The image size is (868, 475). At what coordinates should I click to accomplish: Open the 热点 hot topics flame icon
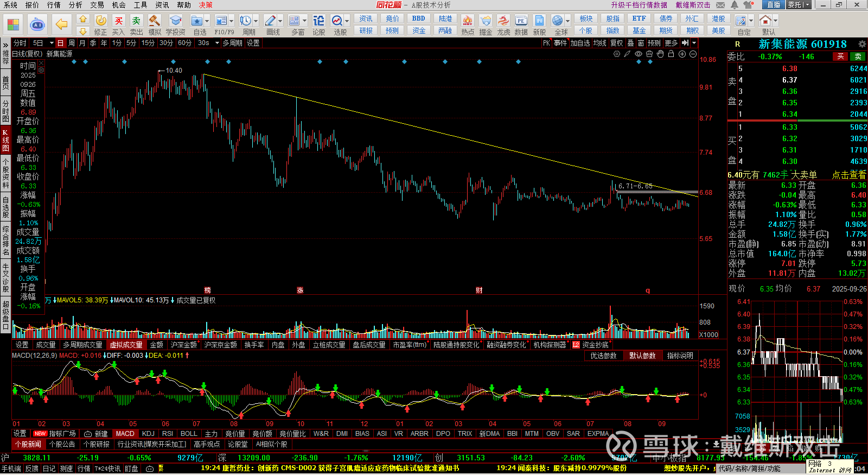tap(468, 21)
